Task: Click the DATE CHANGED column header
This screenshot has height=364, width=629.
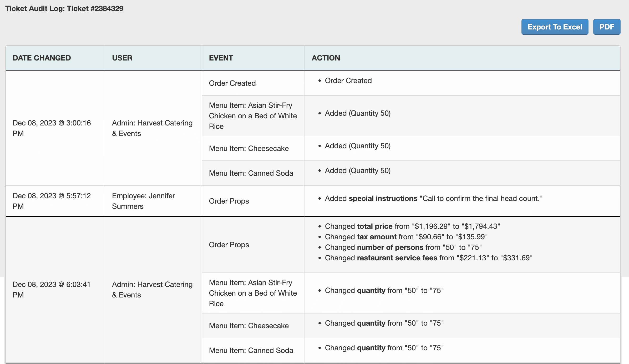Action: coord(42,58)
